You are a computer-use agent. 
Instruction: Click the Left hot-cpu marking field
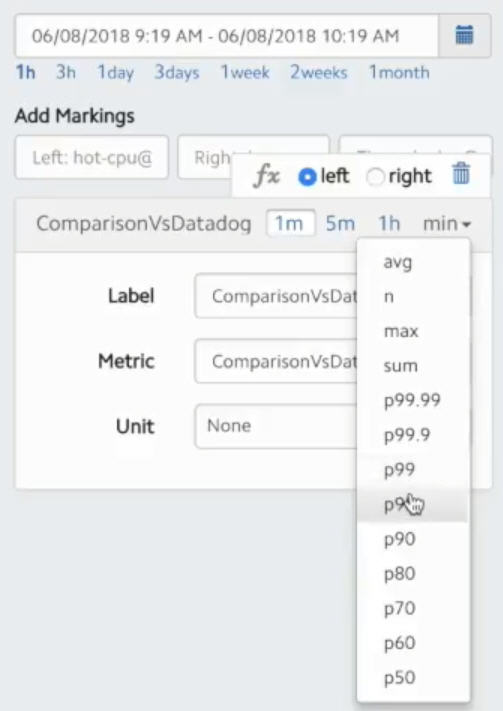(92, 157)
